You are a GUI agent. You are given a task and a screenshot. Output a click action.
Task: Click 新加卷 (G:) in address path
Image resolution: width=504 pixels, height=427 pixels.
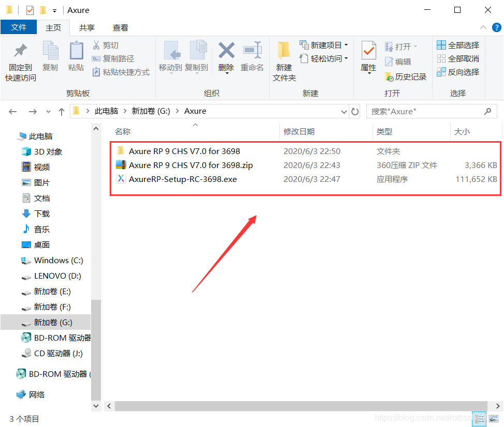click(x=151, y=111)
